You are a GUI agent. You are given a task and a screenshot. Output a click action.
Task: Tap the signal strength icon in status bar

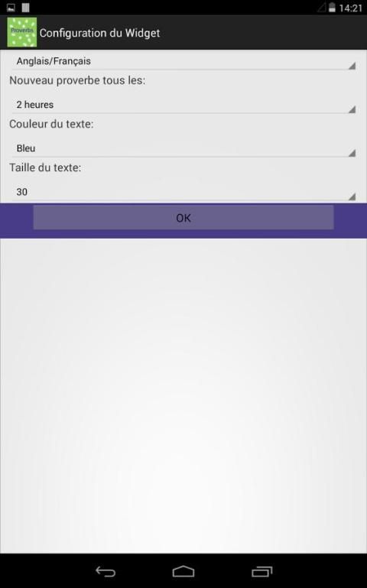(x=322, y=8)
